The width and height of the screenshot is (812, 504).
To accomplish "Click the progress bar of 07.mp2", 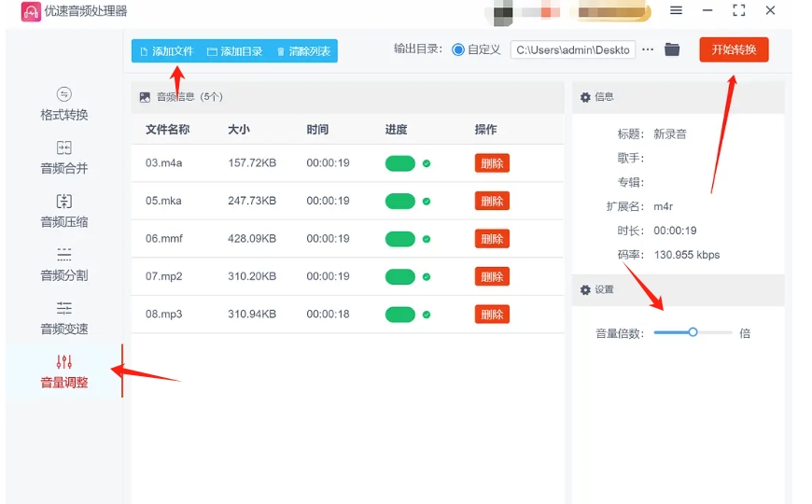I will 400,276.
